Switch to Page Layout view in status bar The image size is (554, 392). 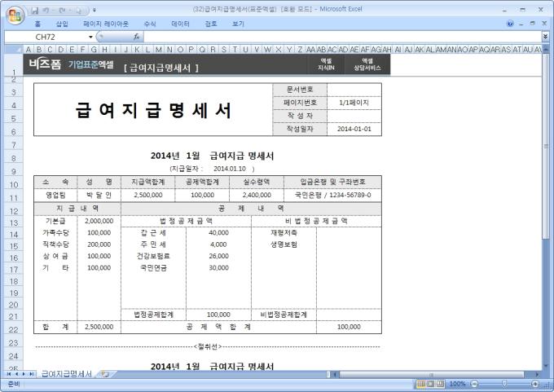click(x=430, y=384)
